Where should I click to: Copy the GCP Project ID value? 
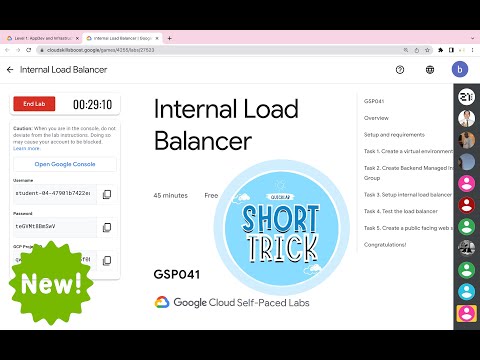(107, 260)
